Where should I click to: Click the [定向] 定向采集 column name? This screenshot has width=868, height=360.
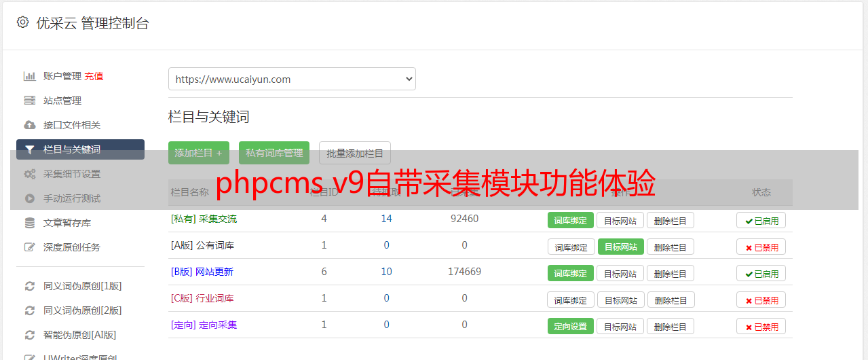204,325
